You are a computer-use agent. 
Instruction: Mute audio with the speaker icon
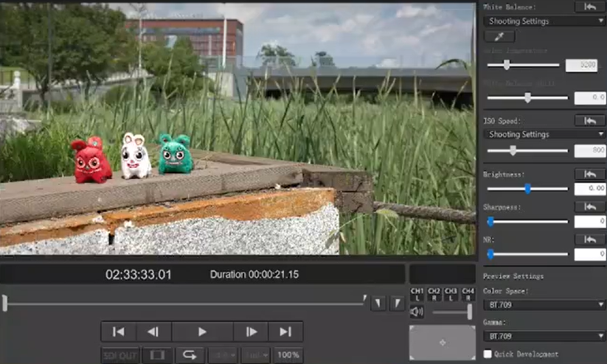[x=417, y=312]
